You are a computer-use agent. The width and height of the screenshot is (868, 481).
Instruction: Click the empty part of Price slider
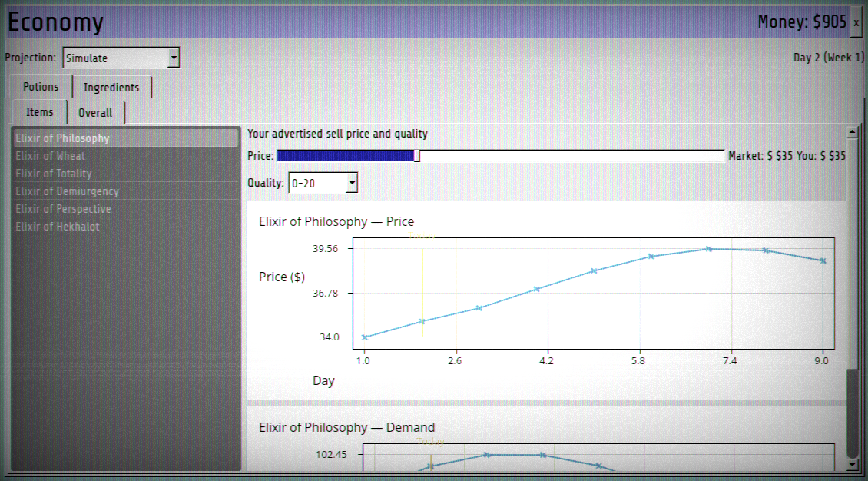click(x=571, y=156)
